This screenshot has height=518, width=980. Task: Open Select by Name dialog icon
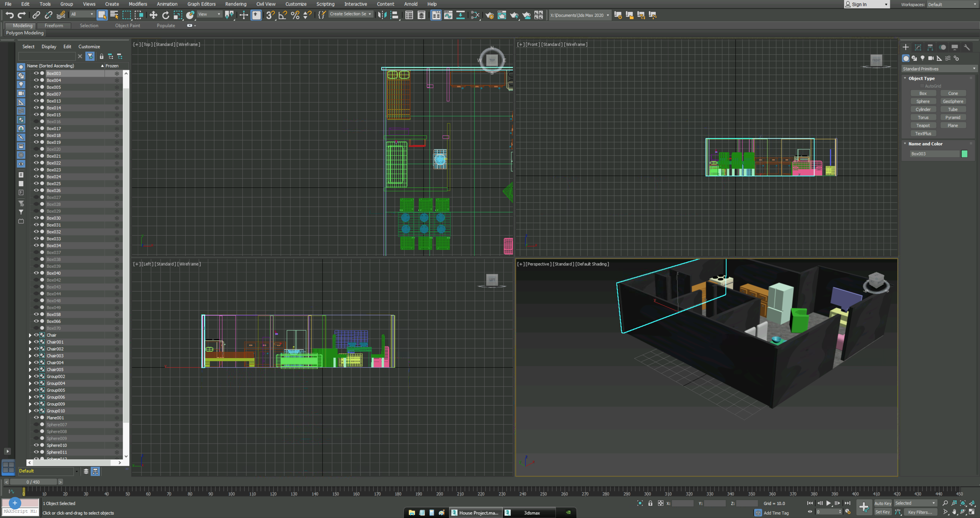114,15
